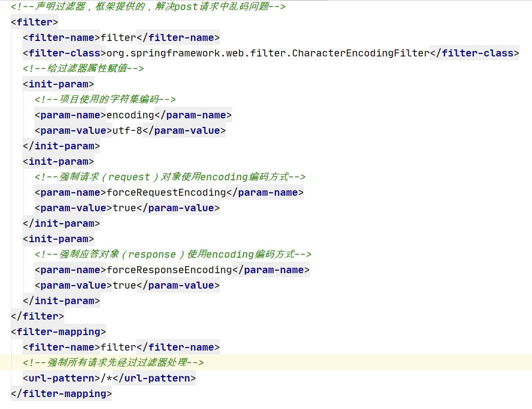Click the comment about request对象使用encoding
Screen dimensions: 532x409
[x=170, y=176]
